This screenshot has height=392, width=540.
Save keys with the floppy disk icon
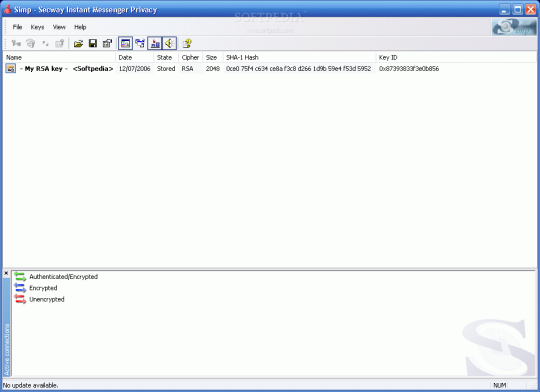pyautogui.click(x=93, y=43)
